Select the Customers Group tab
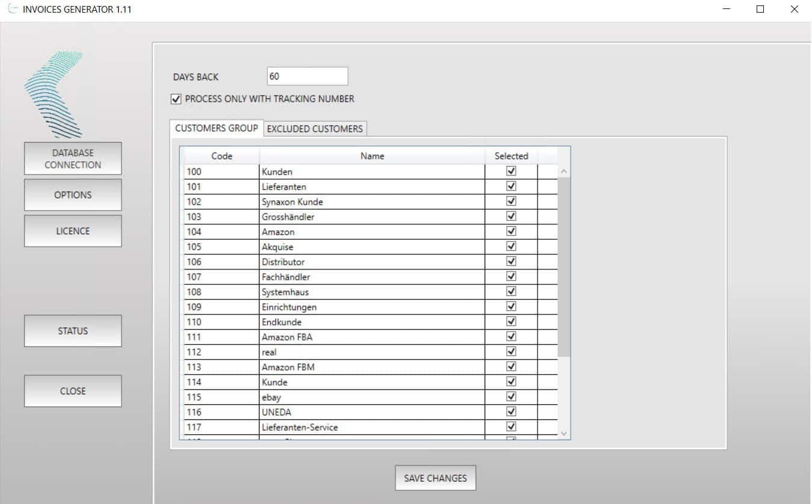 tap(217, 128)
